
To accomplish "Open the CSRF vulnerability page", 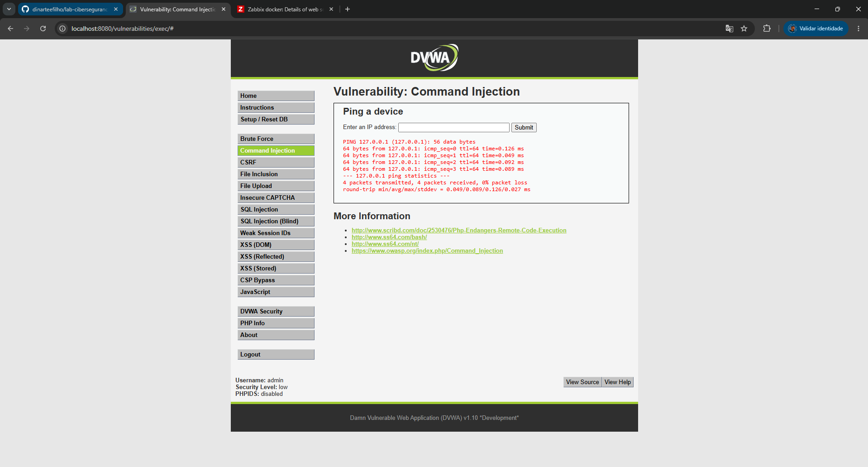I will click(276, 162).
